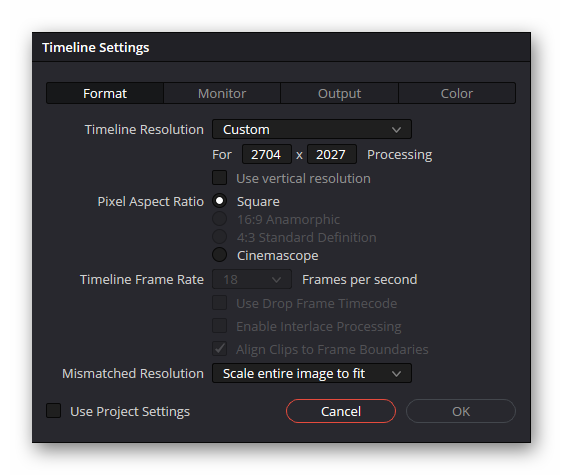Open the Timeline Frame Rate dropdown
Screen dimensions: 563x475
(252, 279)
